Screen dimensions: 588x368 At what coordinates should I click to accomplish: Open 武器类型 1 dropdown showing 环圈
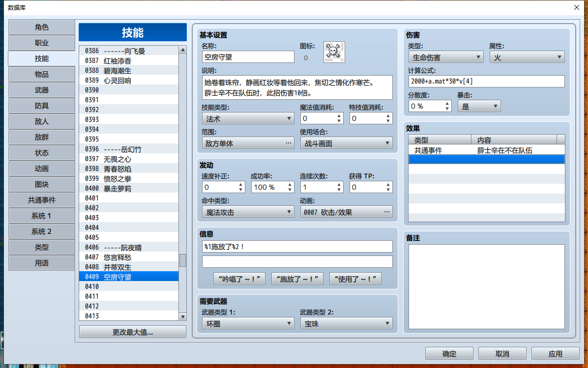coord(248,323)
